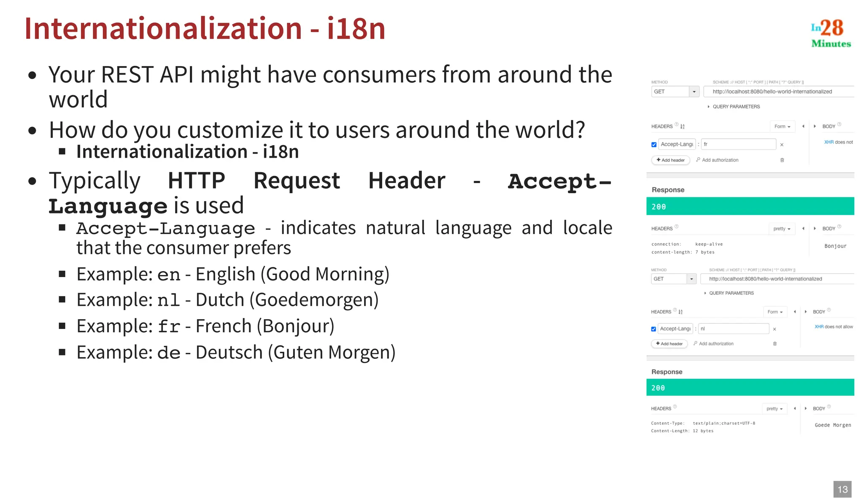Click the HEADERS help icon in the Goede Morgen response
This screenshot has width=864, height=504.
(675, 407)
